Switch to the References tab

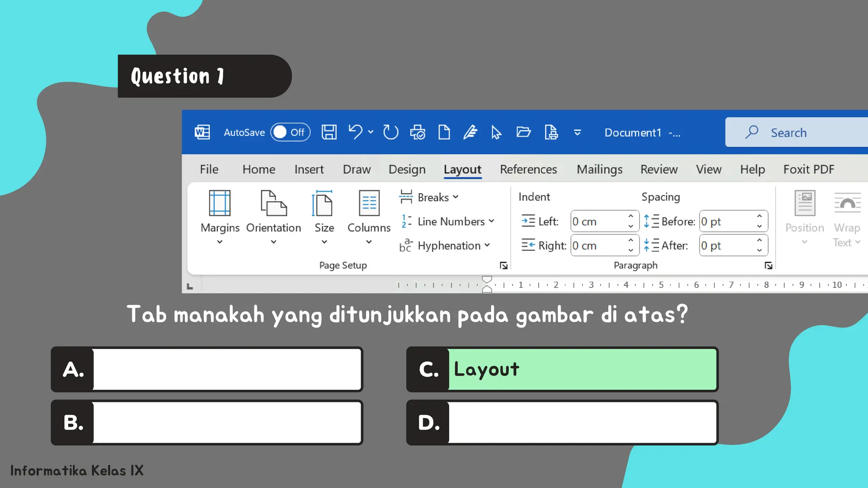528,169
